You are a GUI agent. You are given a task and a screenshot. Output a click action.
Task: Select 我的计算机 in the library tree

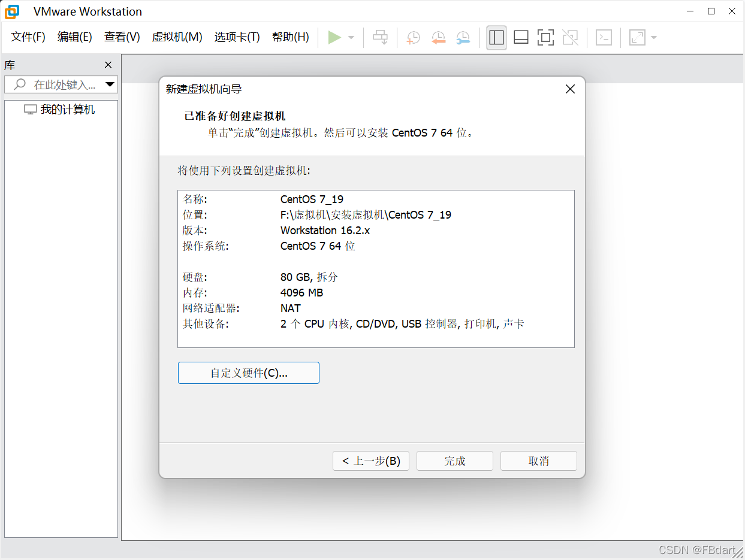[60, 109]
